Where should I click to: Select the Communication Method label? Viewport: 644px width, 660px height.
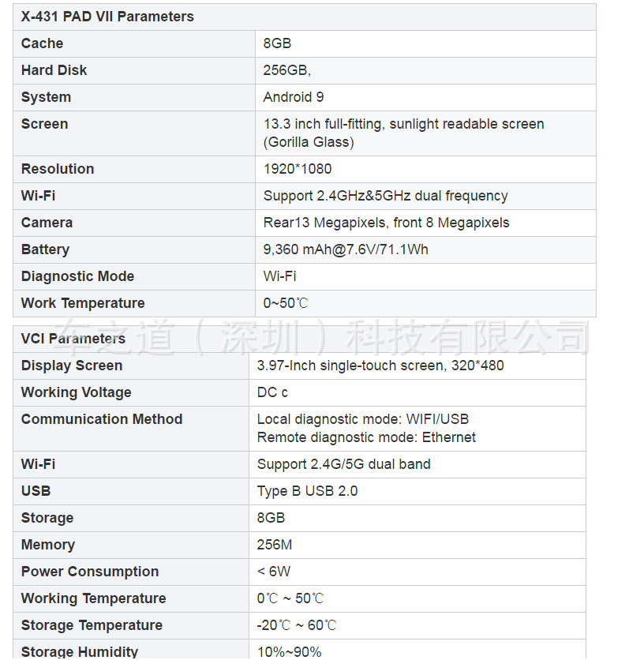[102, 419]
